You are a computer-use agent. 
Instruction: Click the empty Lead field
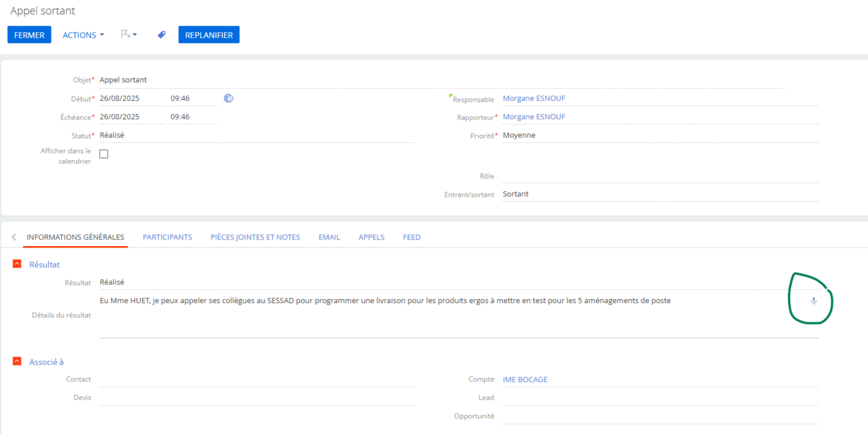click(660, 397)
